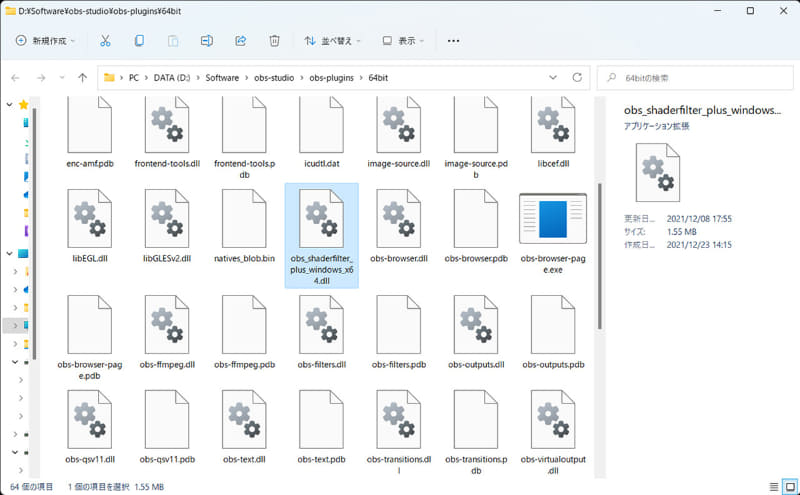Open the 表示 (View) dropdown
This screenshot has height=495, width=800.
pyautogui.click(x=403, y=41)
